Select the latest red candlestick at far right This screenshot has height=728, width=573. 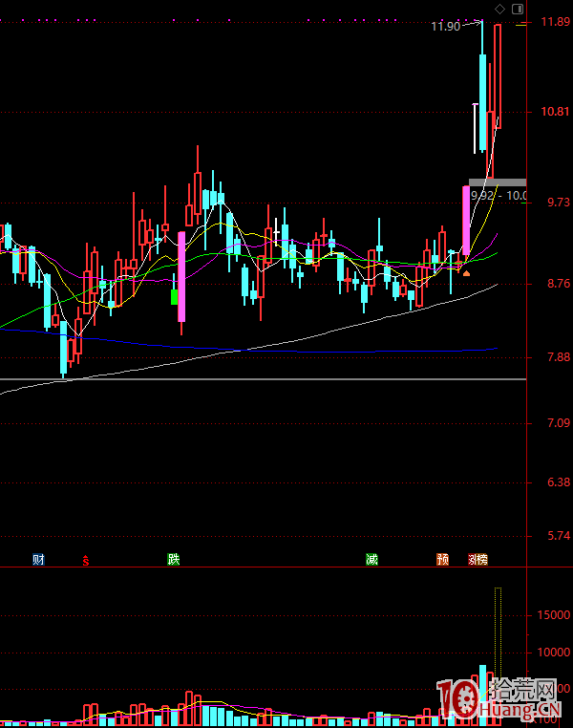(498, 76)
